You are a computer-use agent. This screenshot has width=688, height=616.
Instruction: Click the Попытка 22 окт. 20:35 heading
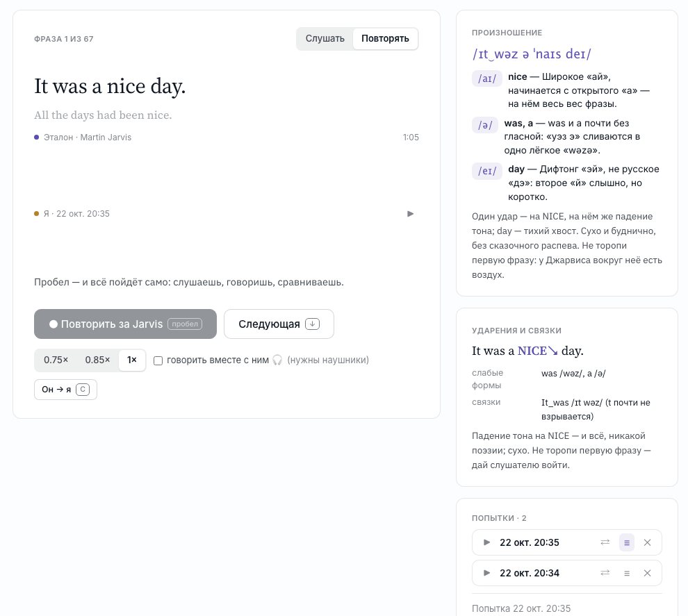click(x=521, y=608)
